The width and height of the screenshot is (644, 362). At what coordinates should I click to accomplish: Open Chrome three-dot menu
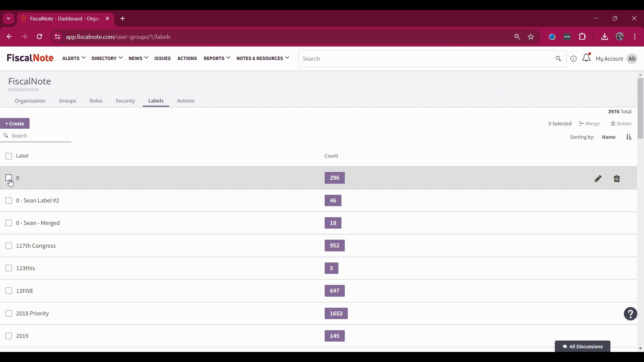635,37
